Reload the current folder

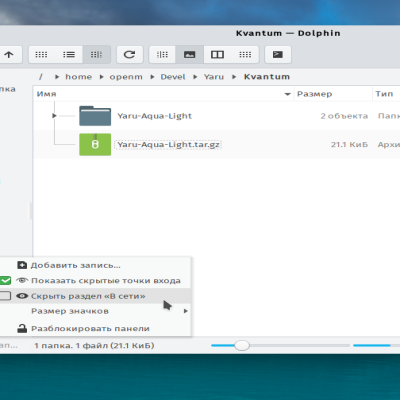click(129, 55)
